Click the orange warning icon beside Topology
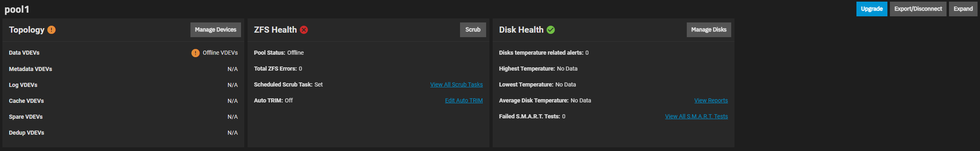This screenshot has width=980, height=151. coord(51,30)
